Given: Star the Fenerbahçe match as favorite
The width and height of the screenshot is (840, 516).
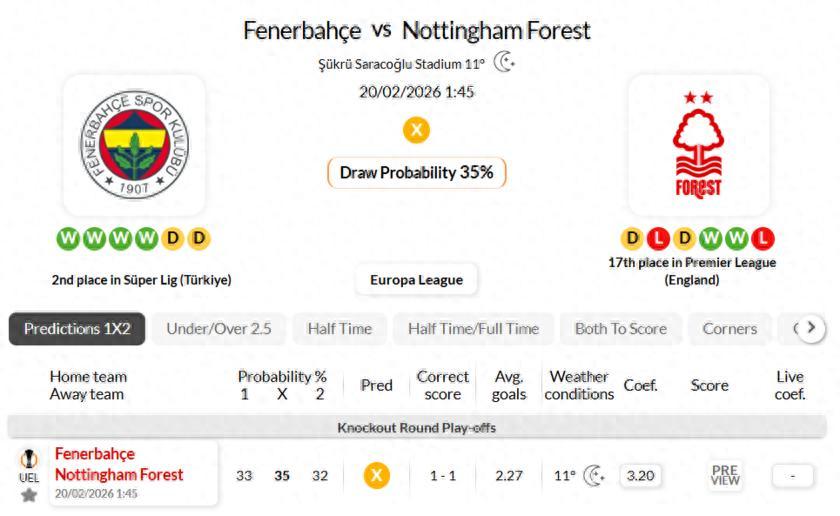Looking at the screenshot, I should click(x=29, y=495).
